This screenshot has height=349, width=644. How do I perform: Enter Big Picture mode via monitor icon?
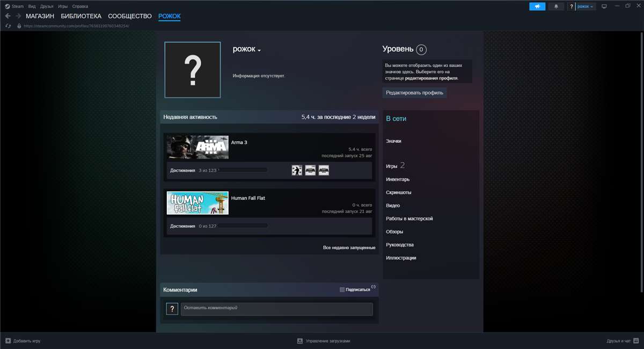tap(604, 6)
